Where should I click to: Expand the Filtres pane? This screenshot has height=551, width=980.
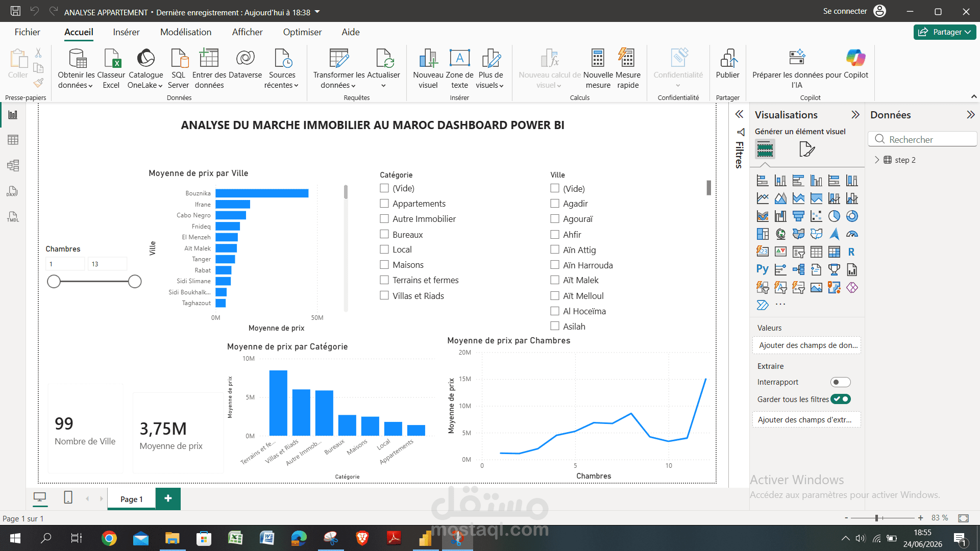pos(739,114)
